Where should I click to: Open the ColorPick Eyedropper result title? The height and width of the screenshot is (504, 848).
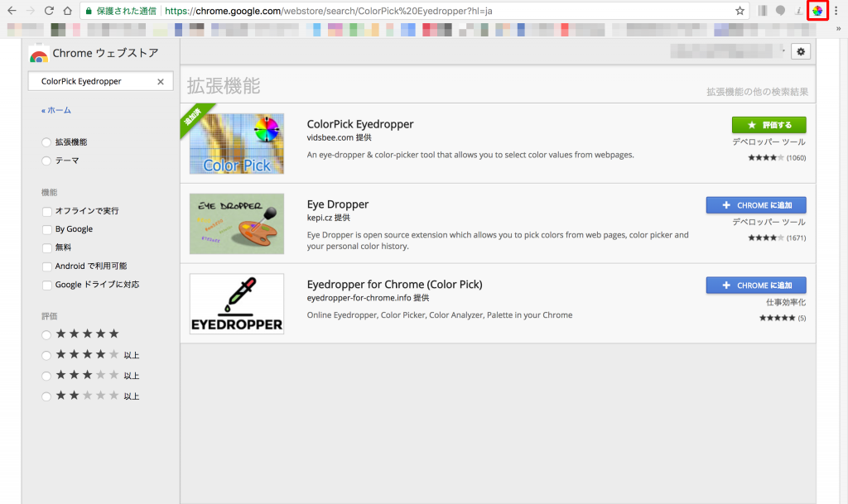point(360,124)
